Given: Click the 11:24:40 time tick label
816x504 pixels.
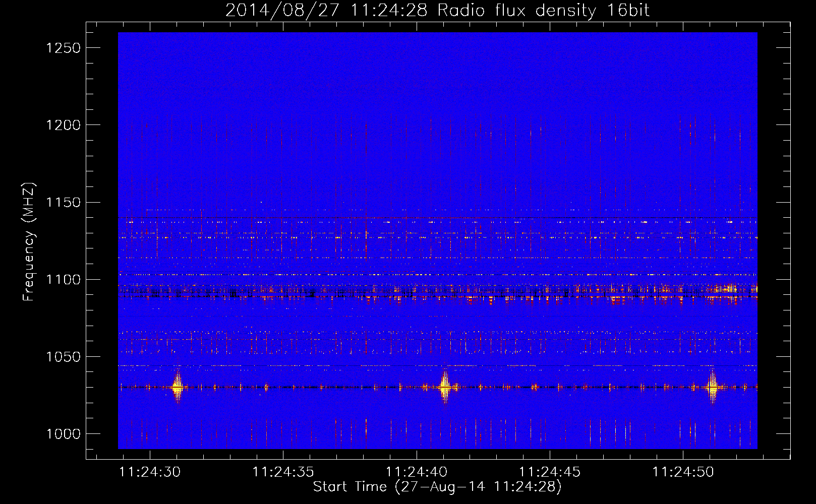Looking at the screenshot, I should pyautogui.click(x=417, y=472).
